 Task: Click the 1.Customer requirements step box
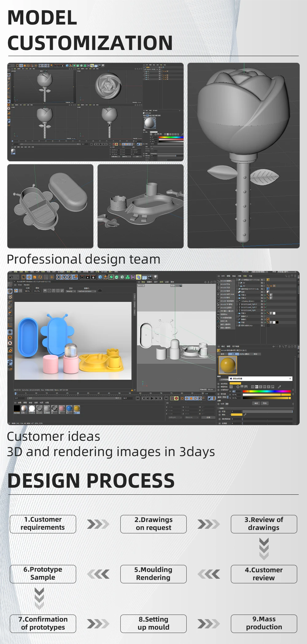tap(43, 524)
